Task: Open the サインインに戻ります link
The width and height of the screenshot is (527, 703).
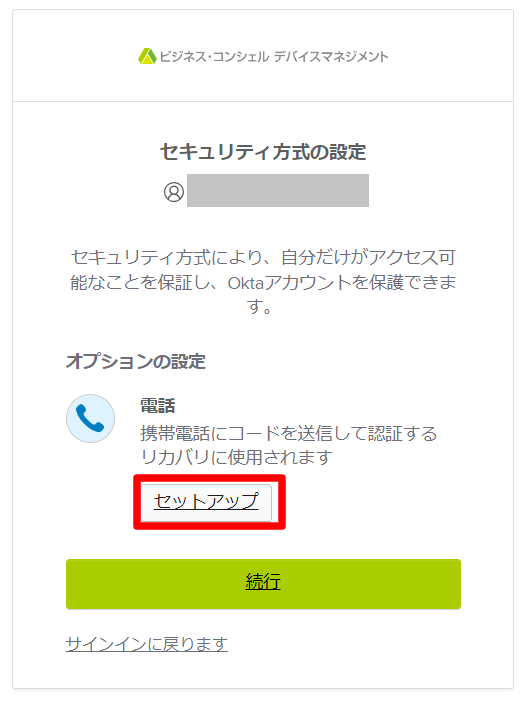Action: pyautogui.click(x=147, y=645)
